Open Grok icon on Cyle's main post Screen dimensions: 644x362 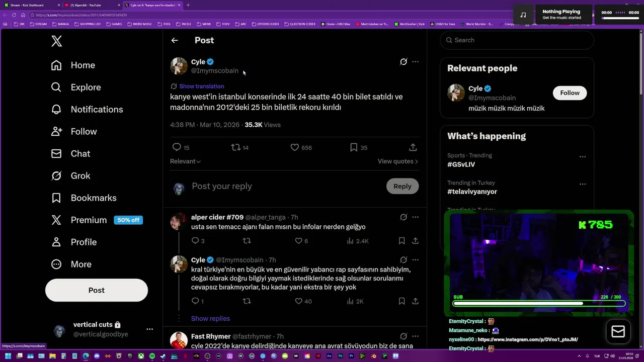coord(404,62)
